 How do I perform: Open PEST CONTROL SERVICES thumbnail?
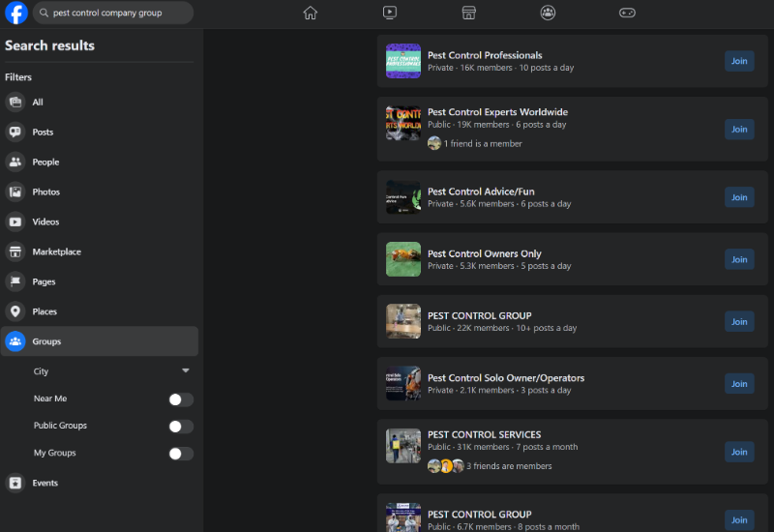[x=403, y=446]
